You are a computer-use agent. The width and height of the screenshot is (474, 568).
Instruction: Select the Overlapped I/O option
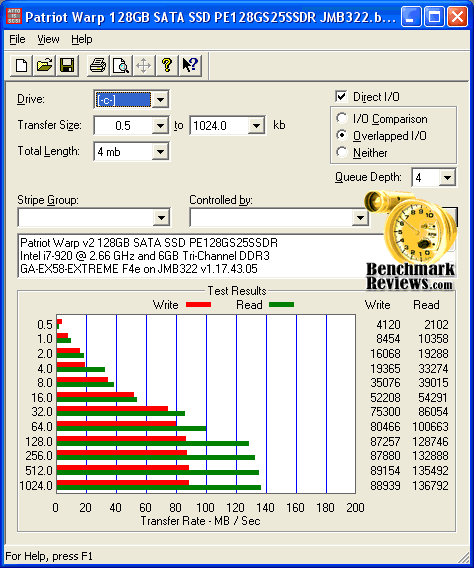[341, 135]
